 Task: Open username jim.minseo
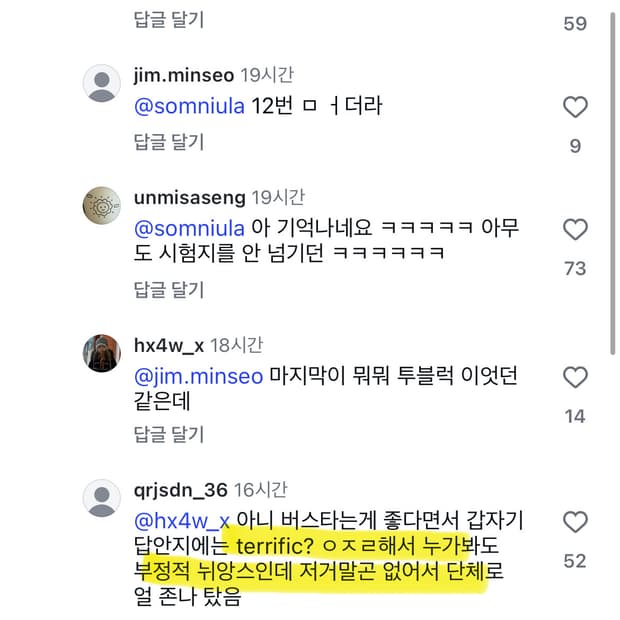click(x=183, y=76)
